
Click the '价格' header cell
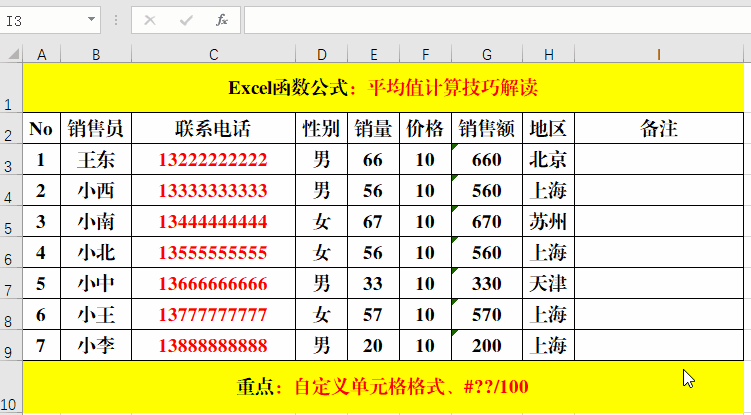click(x=425, y=128)
